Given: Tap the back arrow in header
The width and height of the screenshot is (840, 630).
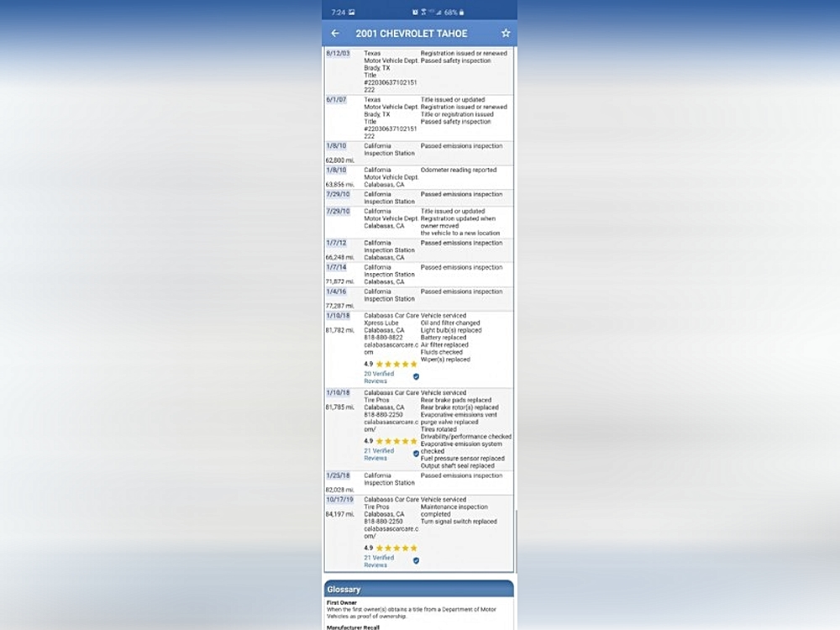Looking at the screenshot, I should point(335,34).
